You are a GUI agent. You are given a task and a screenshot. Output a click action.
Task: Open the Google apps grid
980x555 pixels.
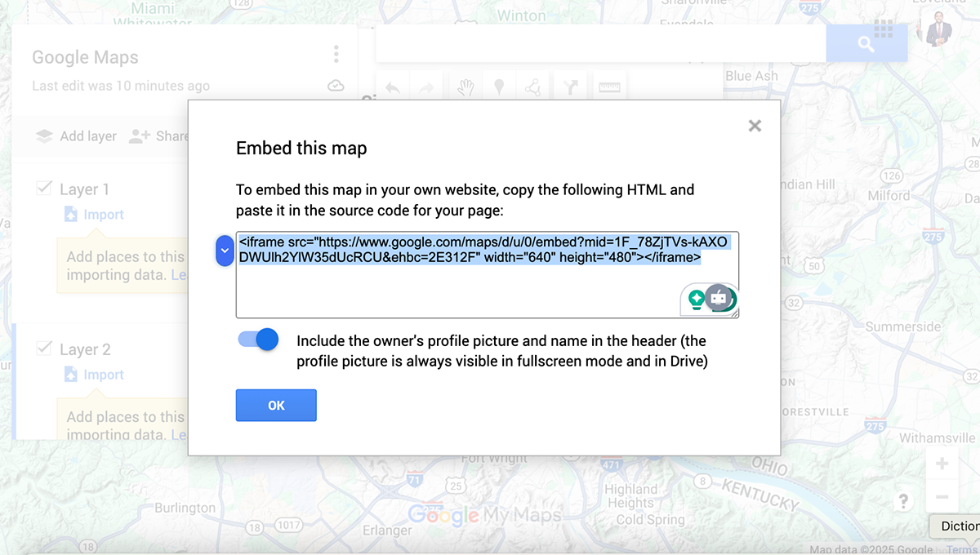pos(884,30)
